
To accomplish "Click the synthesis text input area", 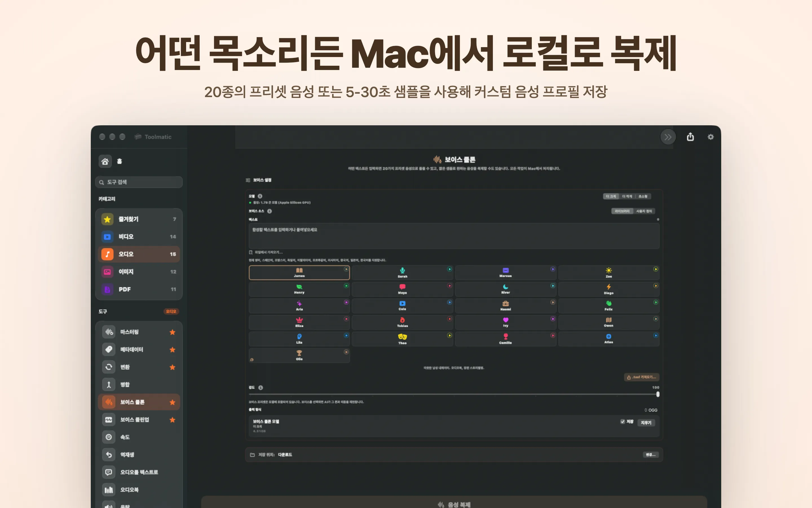I will [x=454, y=236].
